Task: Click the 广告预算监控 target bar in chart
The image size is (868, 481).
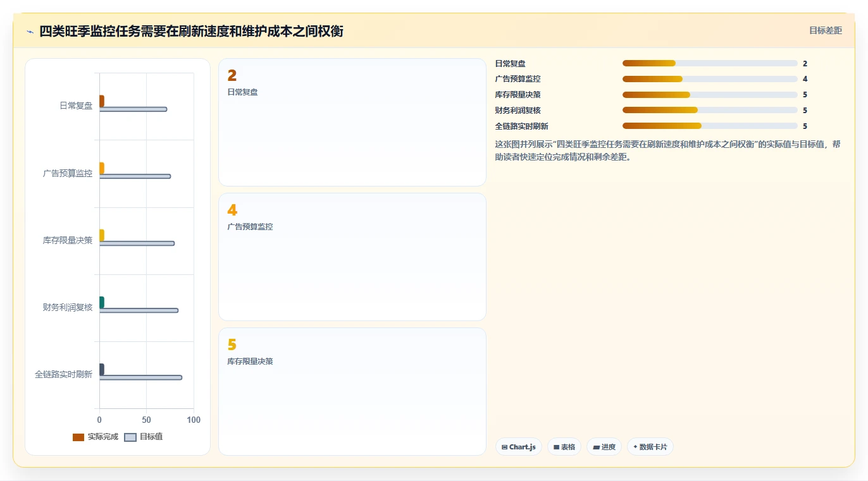Action: pos(135,176)
